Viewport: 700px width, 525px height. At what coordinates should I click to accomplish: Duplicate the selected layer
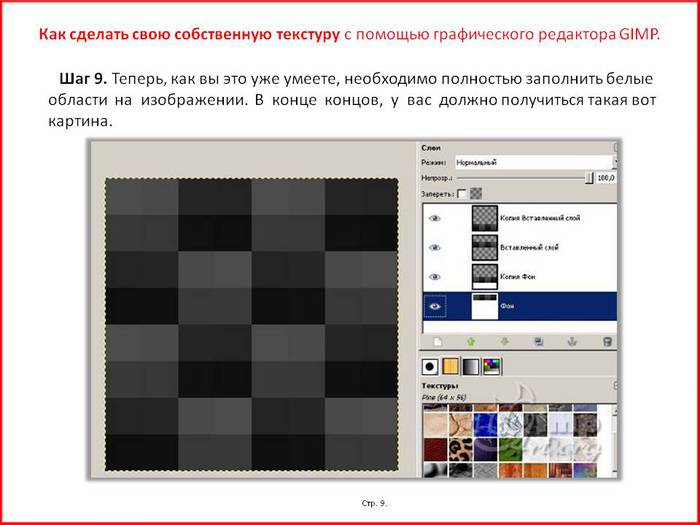point(539,342)
